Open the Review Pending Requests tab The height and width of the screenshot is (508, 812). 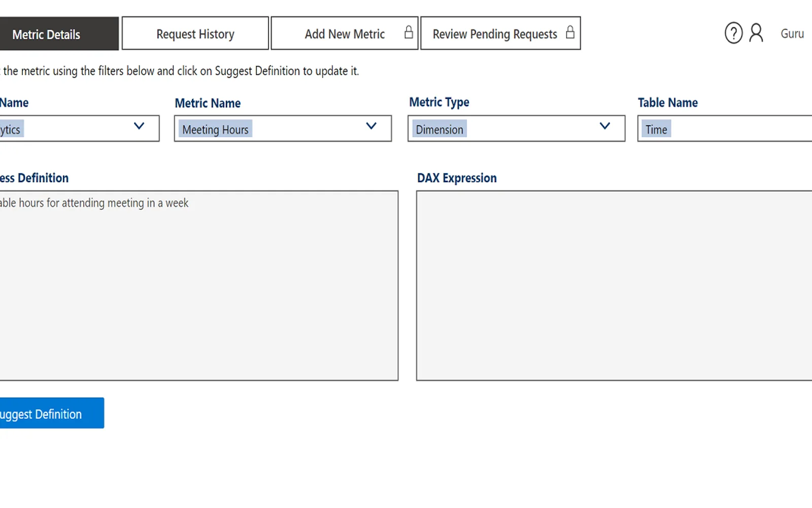click(x=500, y=34)
